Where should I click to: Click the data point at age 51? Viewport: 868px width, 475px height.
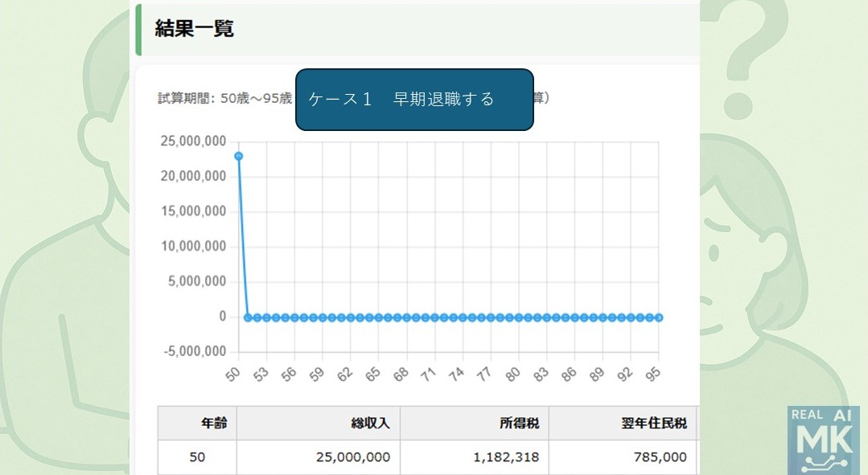pyautogui.click(x=248, y=317)
